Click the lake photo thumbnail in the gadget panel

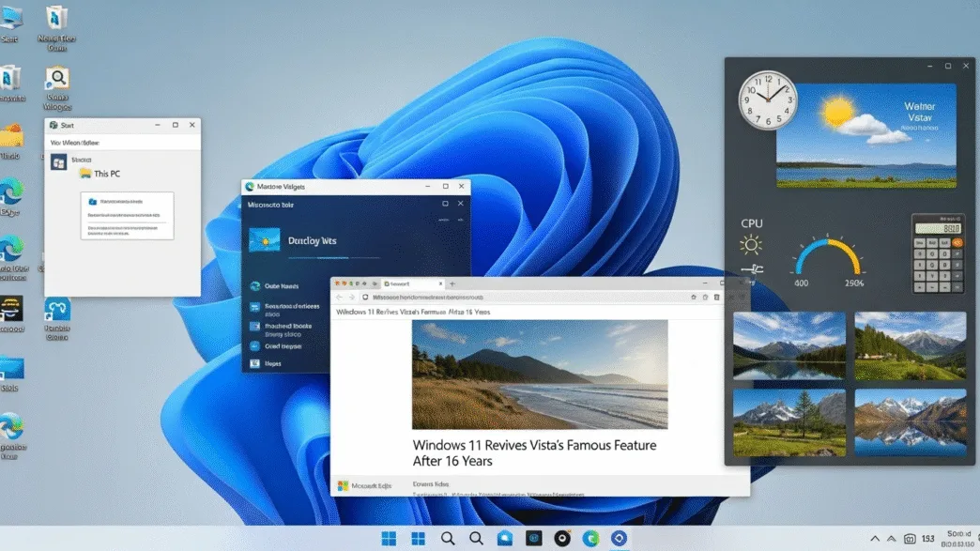789,346
